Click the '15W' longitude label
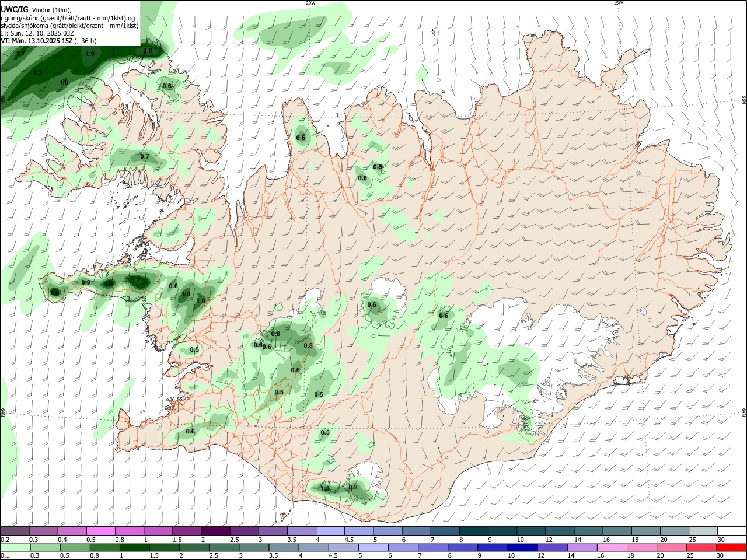 (x=618, y=3)
